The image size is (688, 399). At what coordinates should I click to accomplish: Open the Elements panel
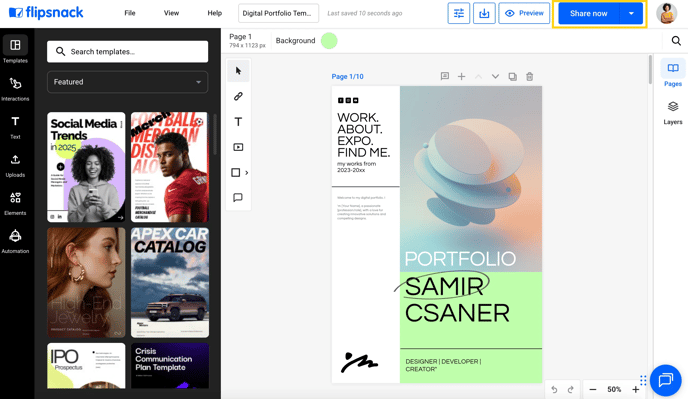[x=15, y=203]
